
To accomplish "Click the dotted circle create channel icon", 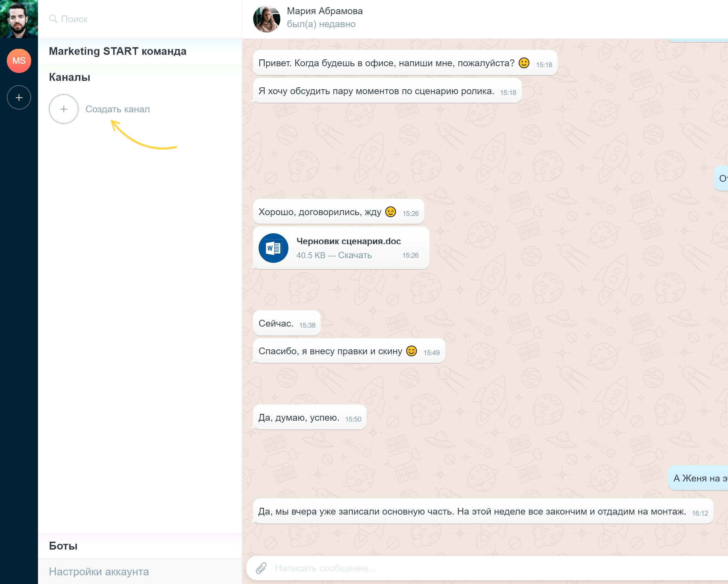I will (x=64, y=109).
